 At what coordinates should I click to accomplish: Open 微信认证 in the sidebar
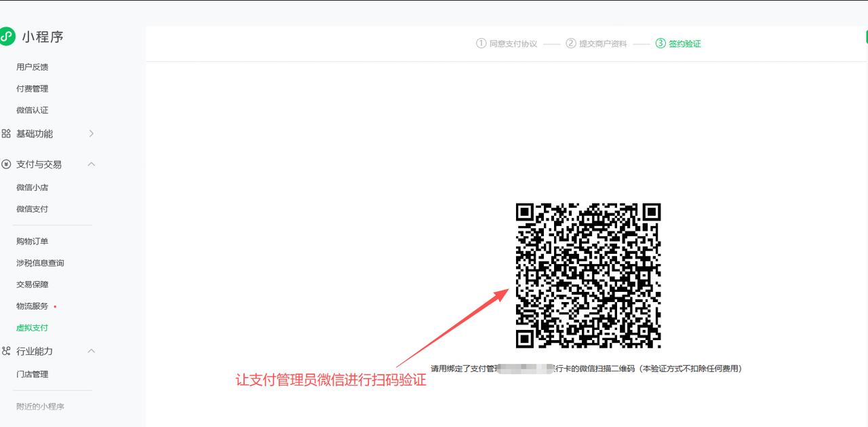coord(33,111)
